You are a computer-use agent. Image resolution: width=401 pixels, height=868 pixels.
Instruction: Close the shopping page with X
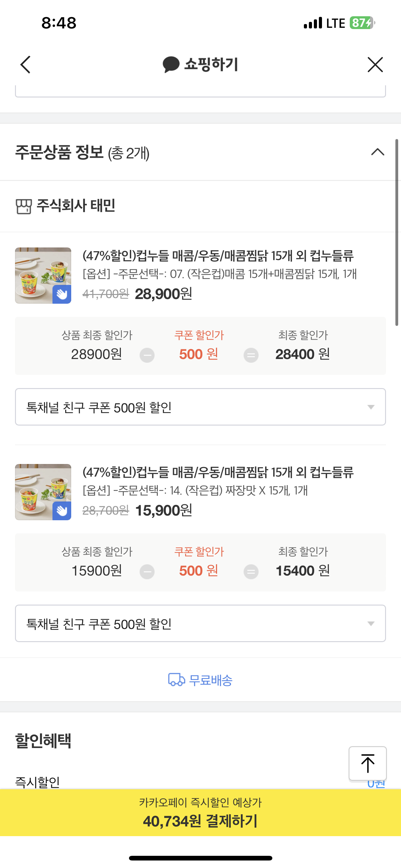(375, 64)
